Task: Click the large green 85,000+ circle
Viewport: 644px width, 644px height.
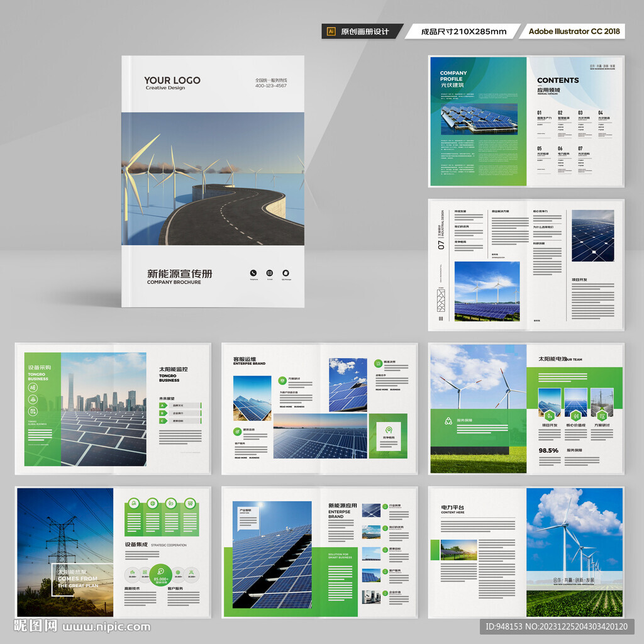Action: [x=160, y=575]
